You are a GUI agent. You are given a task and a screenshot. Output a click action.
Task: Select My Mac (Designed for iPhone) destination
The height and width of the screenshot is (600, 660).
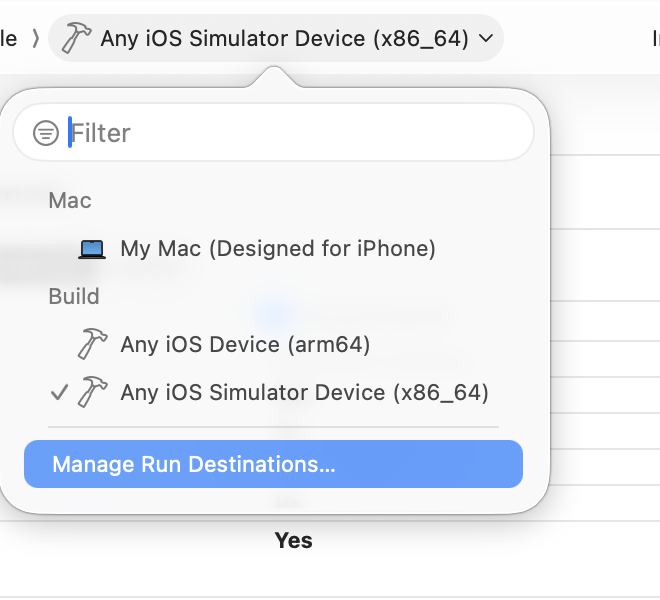coord(278,249)
